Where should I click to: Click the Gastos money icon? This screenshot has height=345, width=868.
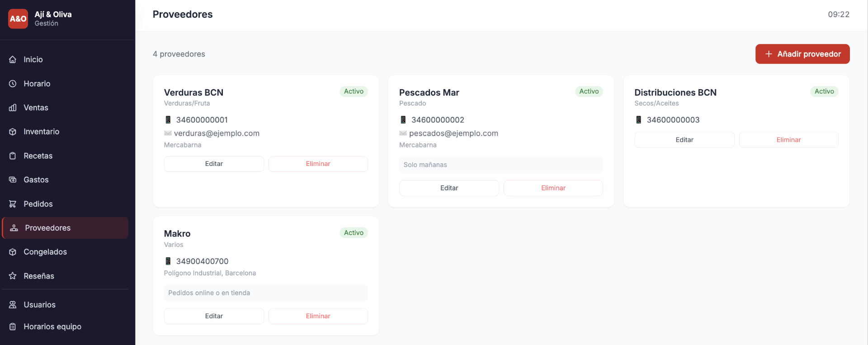coord(13,180)
